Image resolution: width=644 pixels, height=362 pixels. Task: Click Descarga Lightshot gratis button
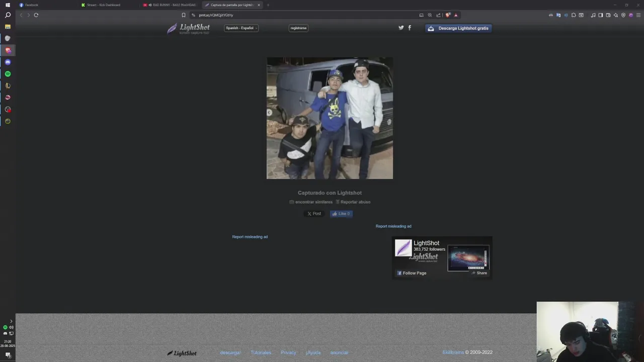click(x=458, y=28)
